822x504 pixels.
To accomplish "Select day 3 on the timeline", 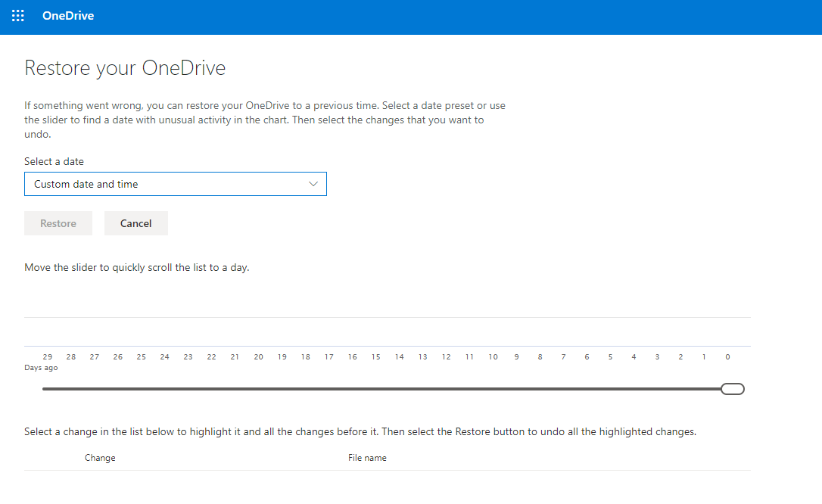I will tap(657, 357).
